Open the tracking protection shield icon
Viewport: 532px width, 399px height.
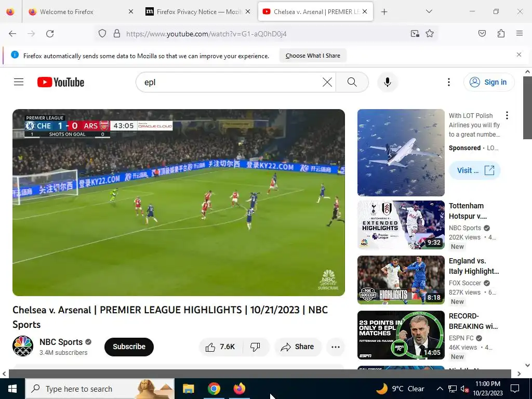[102, 34]
